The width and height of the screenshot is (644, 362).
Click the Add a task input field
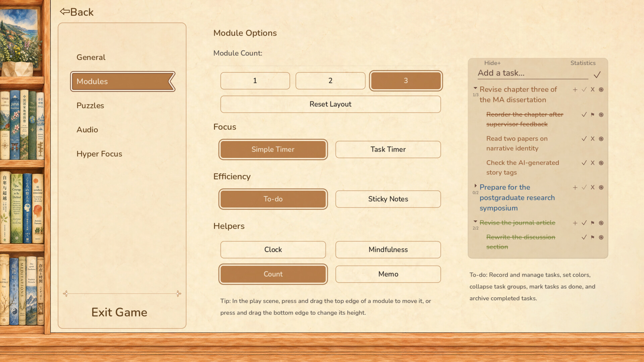(x=533, y=73)
